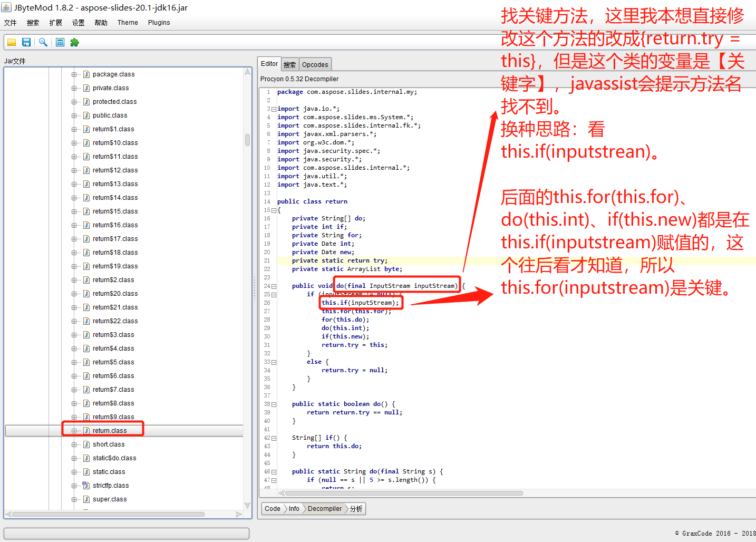Toggle the fold marker at line 33
Viewport: 756px width, 542px height.
point(274,362)
